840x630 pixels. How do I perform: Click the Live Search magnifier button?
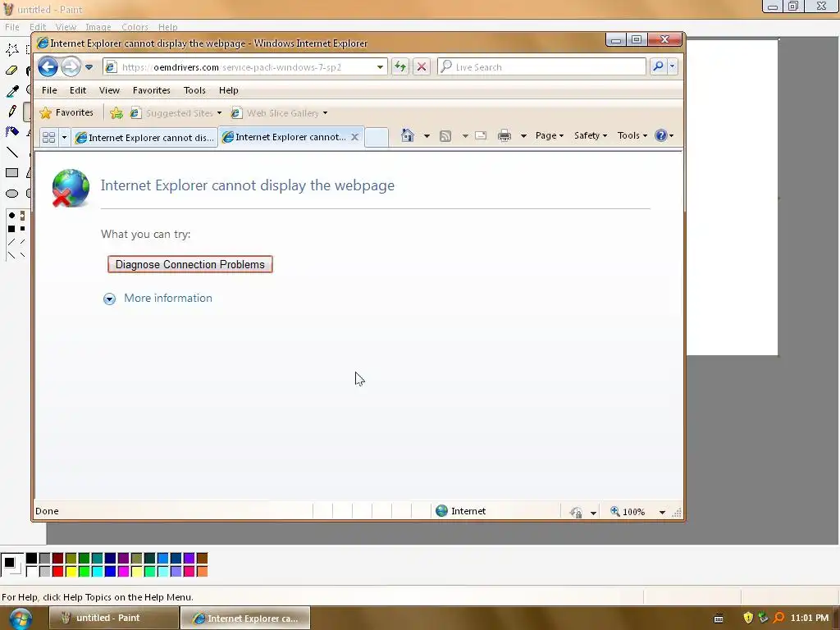click(x=659, y=66)
